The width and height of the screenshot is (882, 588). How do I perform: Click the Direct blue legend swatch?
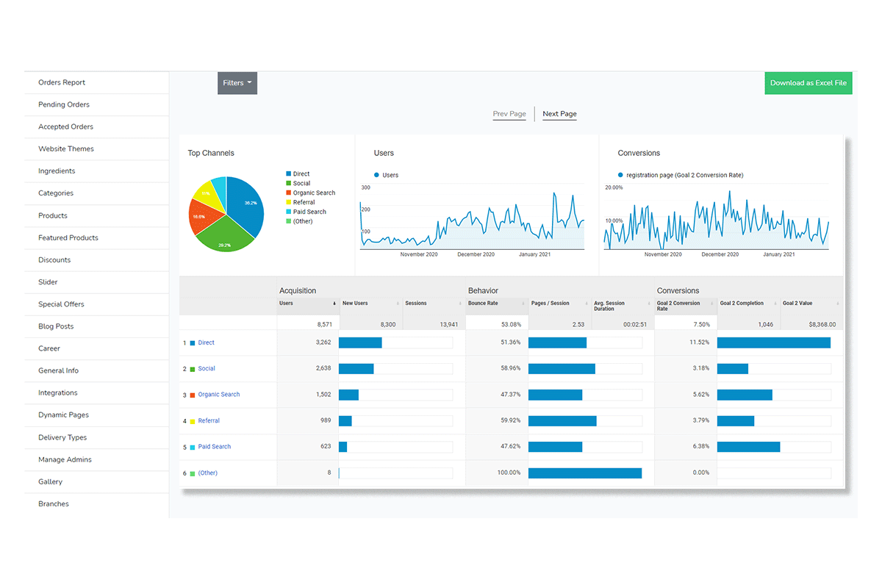click(x=288, y=174)
